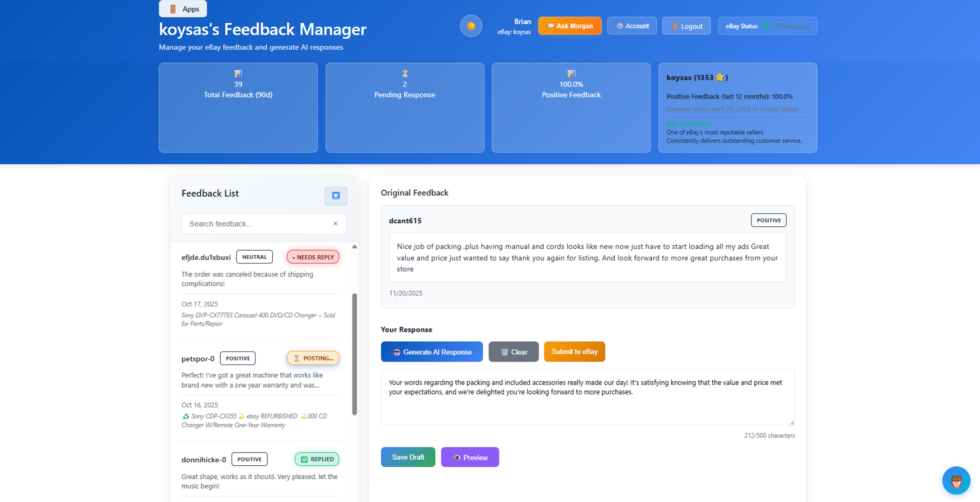This screenshot has width=980, height=502.
Task: Submit the response to eBay
Action: tap(574, 352)
